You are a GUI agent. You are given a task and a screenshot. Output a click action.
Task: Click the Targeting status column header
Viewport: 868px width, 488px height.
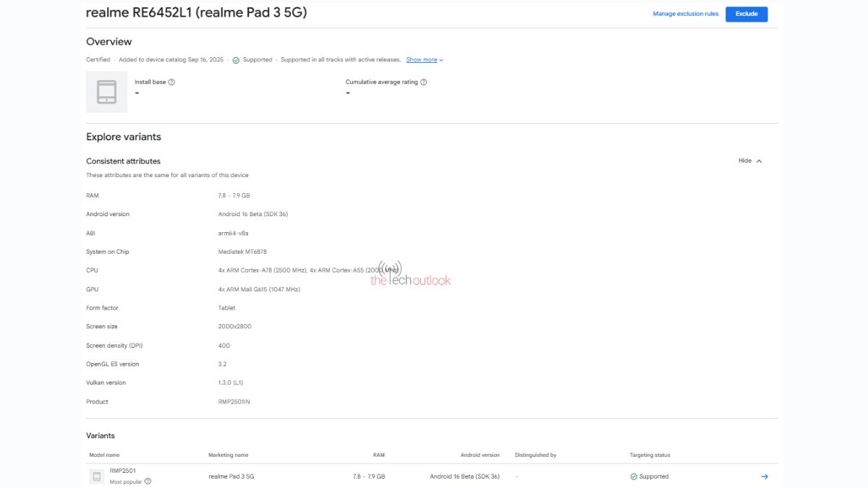click(x=649, y=455)
